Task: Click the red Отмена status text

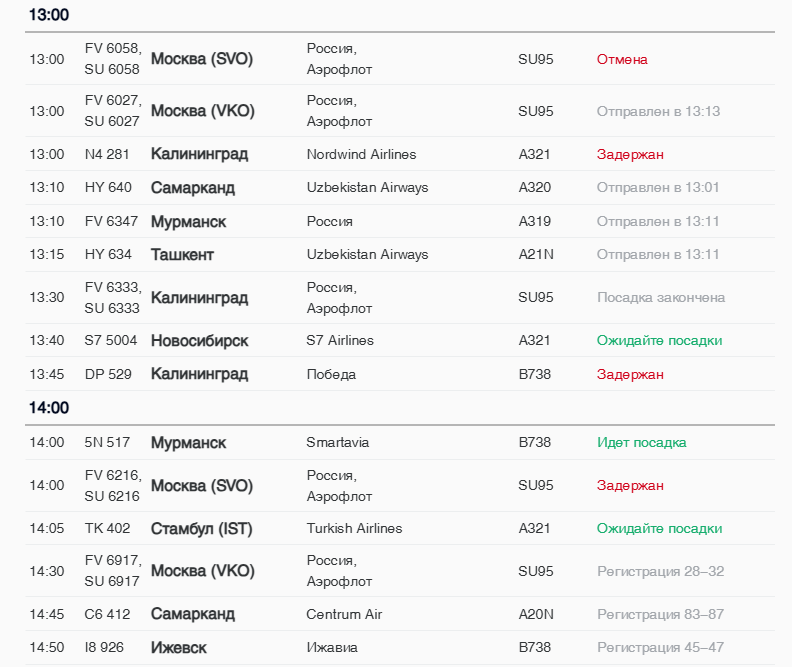Action: pyautogui.click(x=622, y=60)
